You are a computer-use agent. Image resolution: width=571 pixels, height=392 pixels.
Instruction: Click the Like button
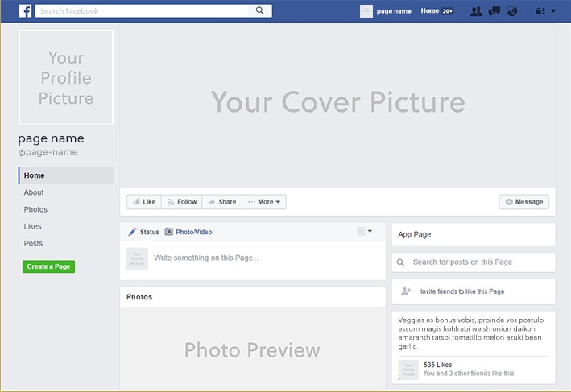click(144, 202)
